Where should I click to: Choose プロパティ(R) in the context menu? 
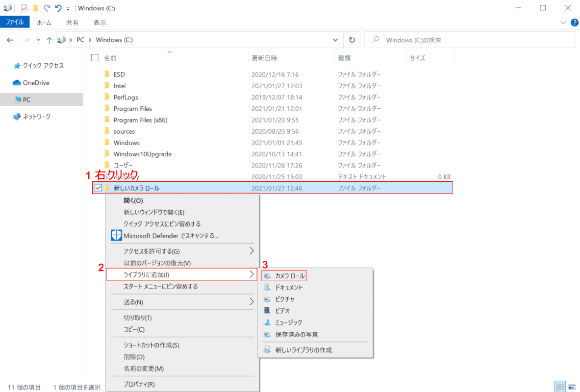click(139, 384)
